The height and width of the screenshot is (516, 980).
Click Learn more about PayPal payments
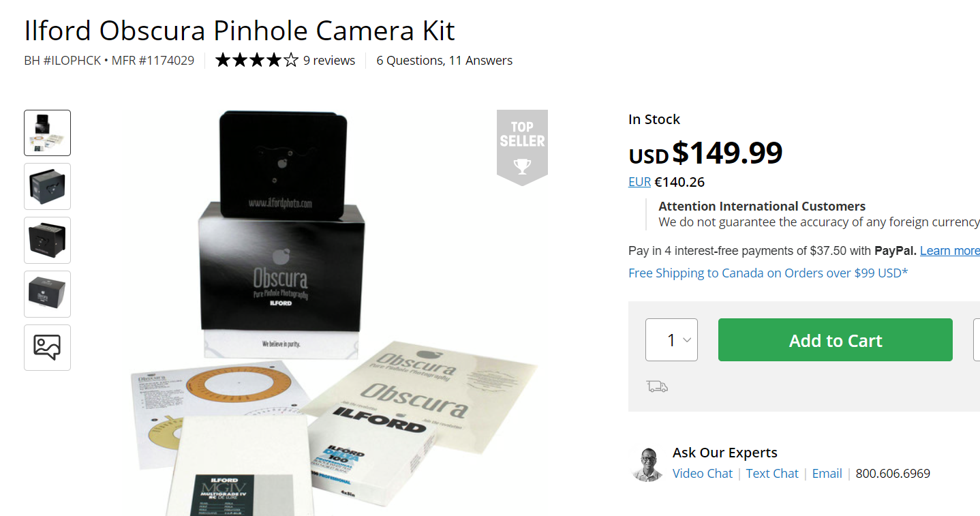pos(949,251)
